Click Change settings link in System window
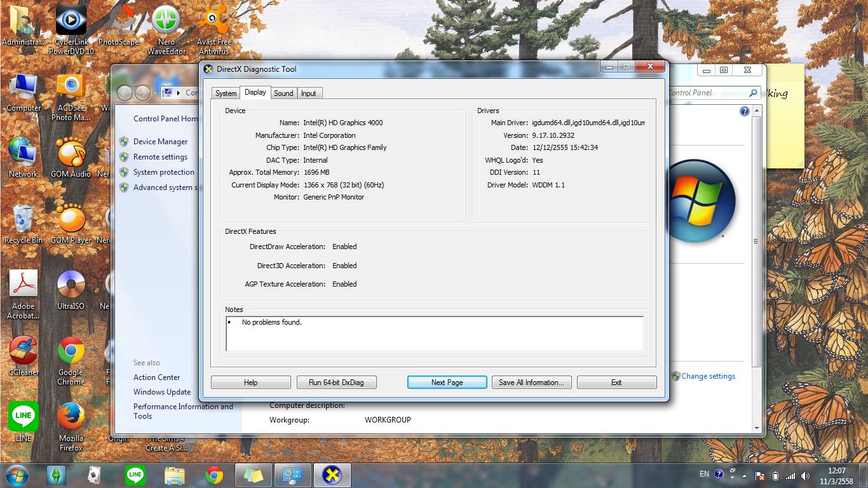This screenshot has width=868, height=488. 708,376
